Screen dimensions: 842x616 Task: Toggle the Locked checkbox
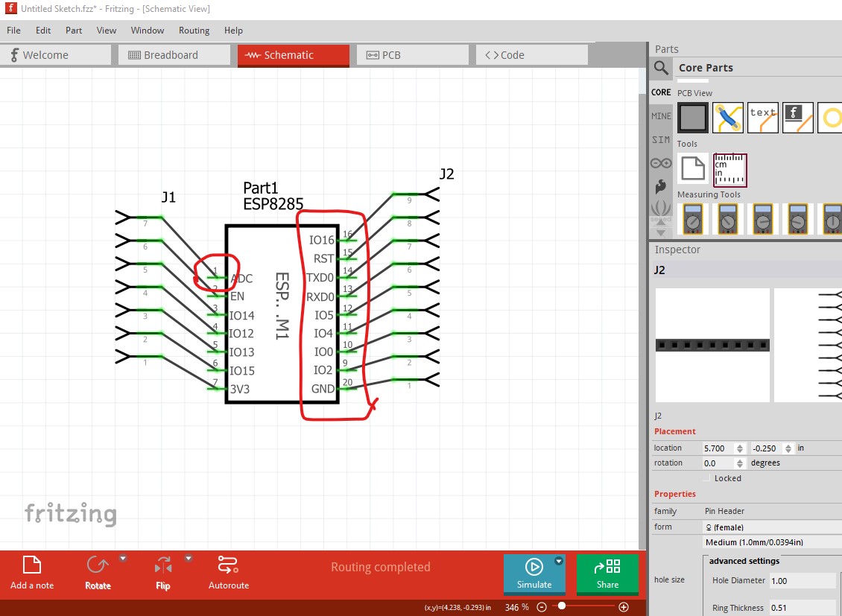[707, 478]
